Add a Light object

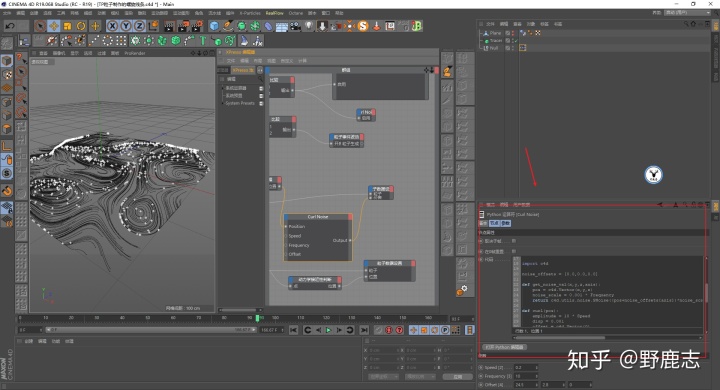tap(309, 26)
